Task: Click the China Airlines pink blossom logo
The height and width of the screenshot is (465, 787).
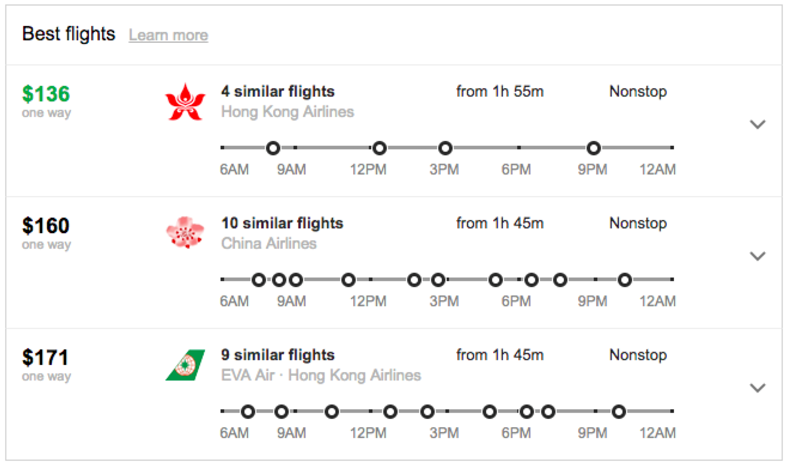Action: pyautogui.click(x=185, y=232)
